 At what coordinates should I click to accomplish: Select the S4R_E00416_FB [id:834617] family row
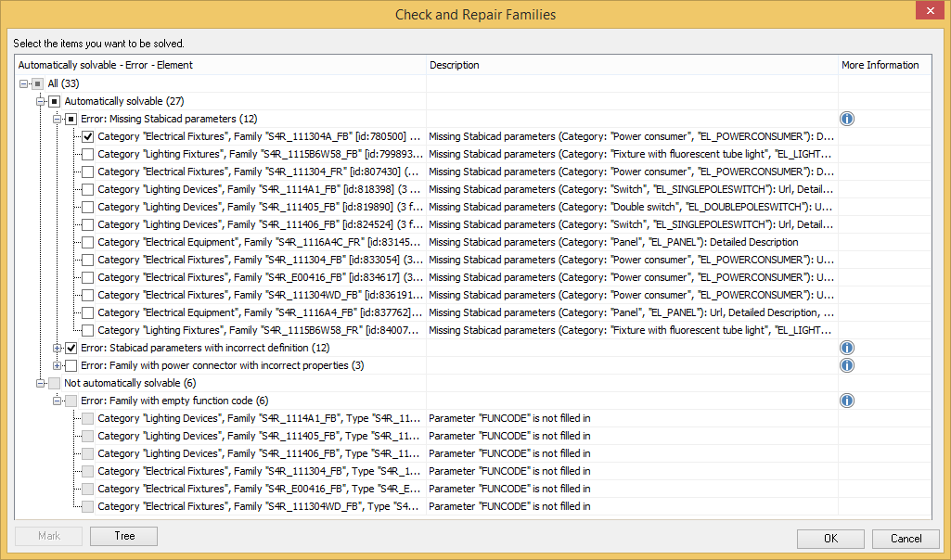click(472, 277)
